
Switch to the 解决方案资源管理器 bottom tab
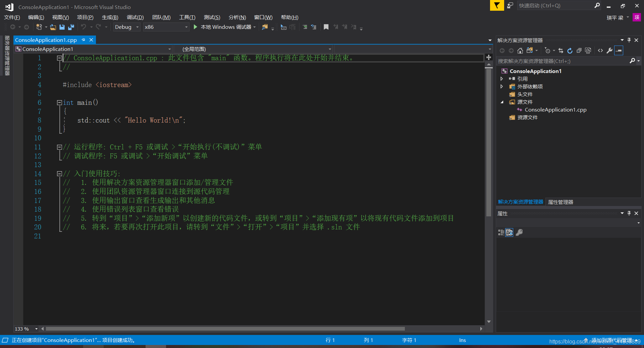(x=521, y=202)
